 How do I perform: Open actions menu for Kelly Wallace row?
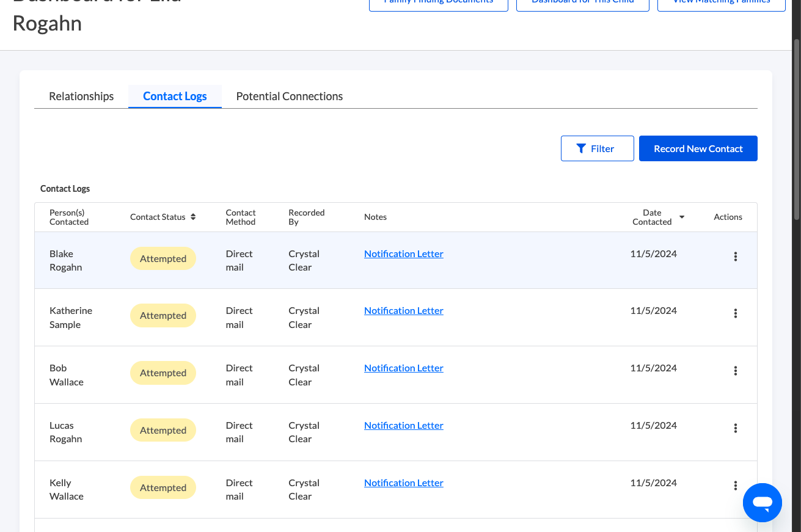point(735,486)
